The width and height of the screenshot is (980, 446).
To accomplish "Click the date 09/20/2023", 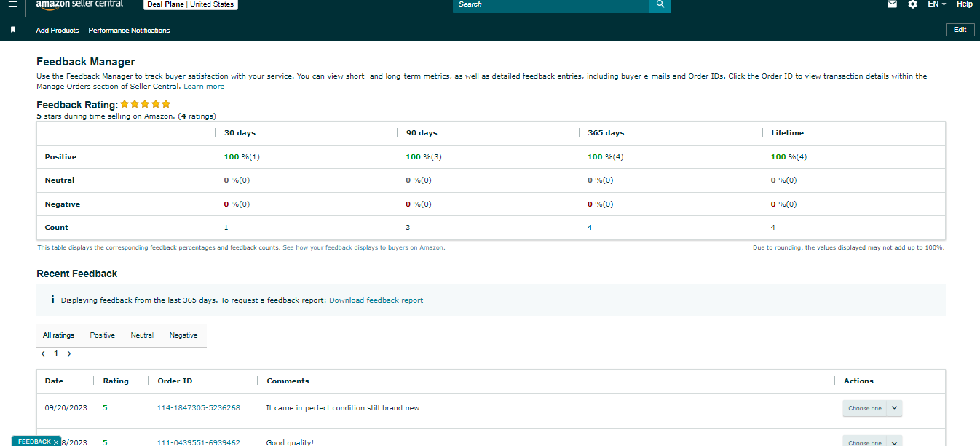I will tap(66, 408).
